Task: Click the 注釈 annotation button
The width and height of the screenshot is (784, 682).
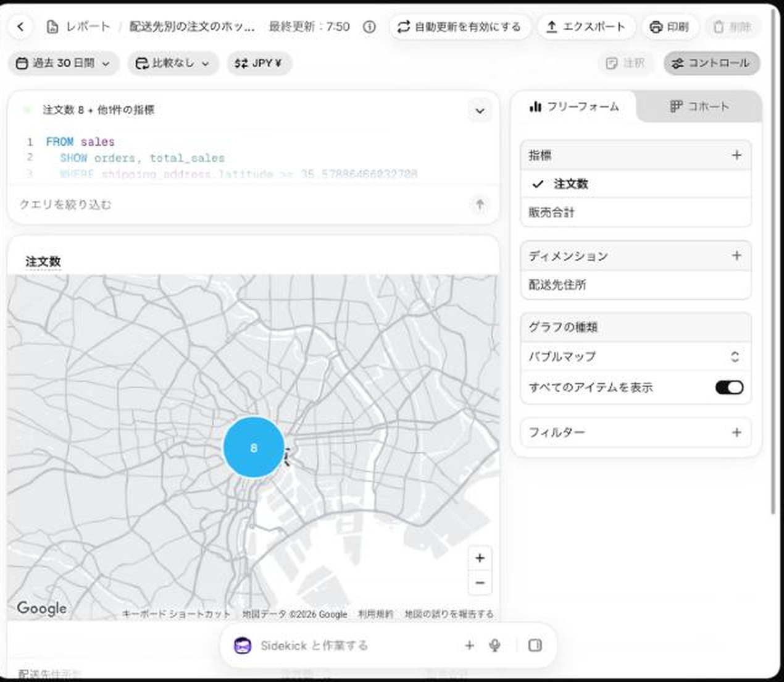Action: point(626,63)
